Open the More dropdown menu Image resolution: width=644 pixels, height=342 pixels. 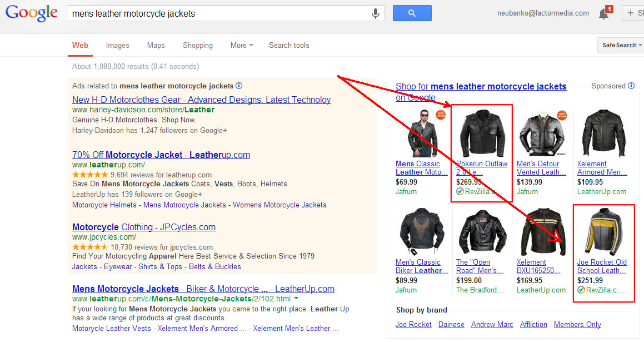tap(242, 45)
